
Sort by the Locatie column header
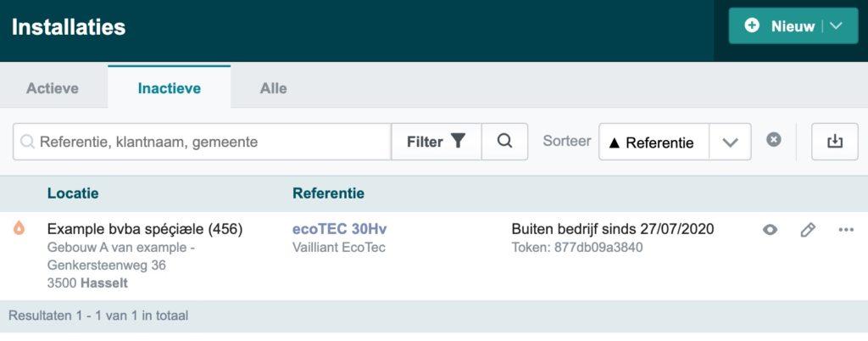73,193
